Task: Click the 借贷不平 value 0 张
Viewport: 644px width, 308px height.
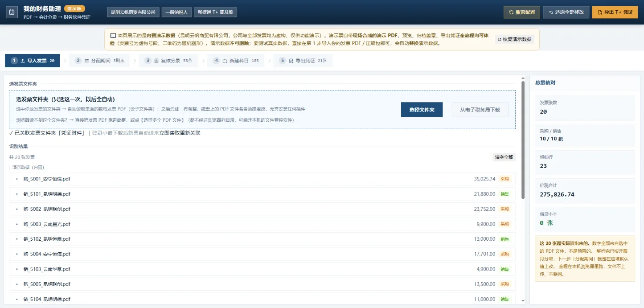Action: tap(546, 222)
